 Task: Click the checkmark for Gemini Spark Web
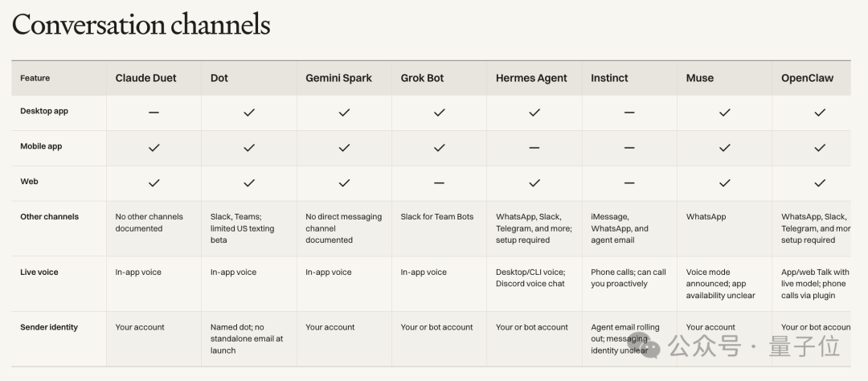tap(344, 182)
